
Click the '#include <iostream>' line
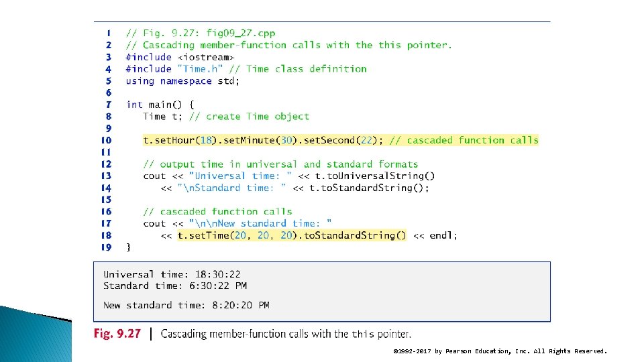pos(180,57)
